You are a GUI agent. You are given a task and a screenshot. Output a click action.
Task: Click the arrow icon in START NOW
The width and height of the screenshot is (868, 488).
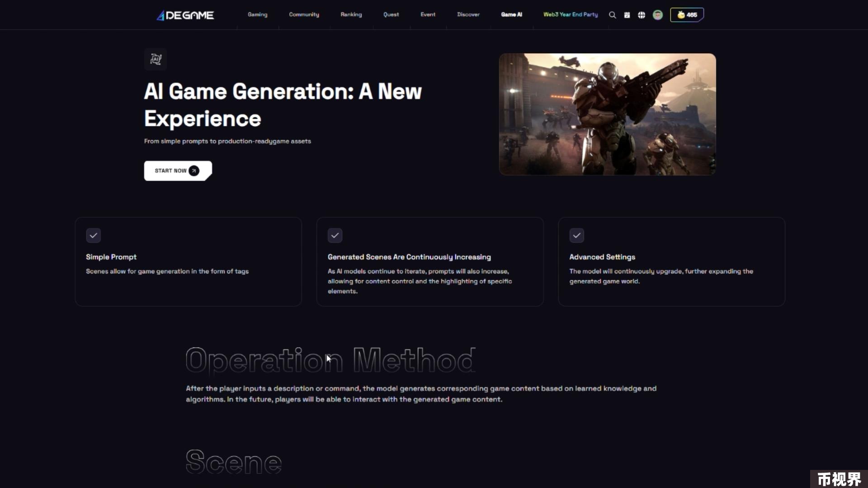pos(194,171)
